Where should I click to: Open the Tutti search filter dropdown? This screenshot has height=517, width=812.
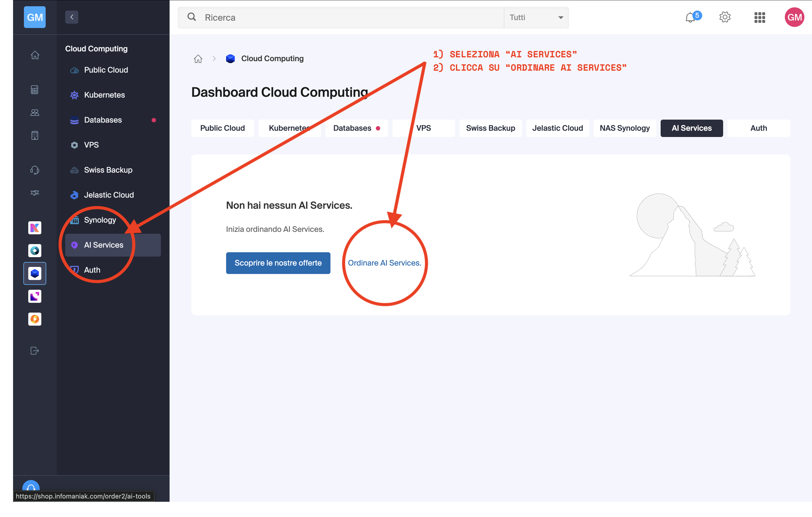(x=536, y=18)
